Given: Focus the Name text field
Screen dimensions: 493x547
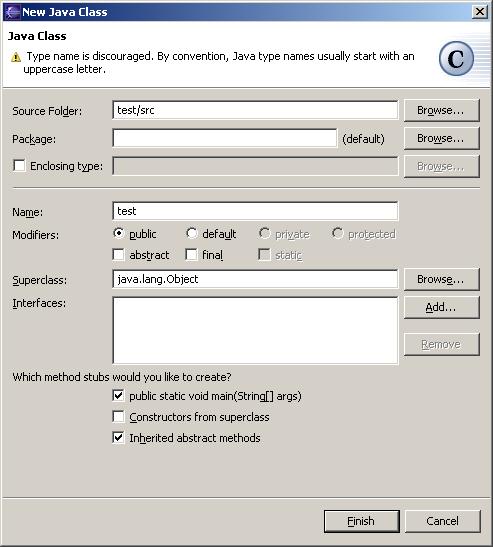Looking at the screenshot, I should click(x=255, y=211).
